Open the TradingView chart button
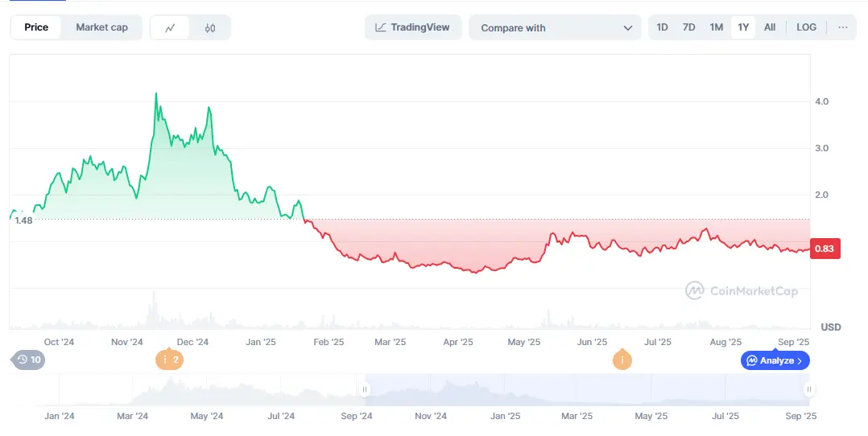This screenshot has height=436, width=868. click(x=412, y=27)
